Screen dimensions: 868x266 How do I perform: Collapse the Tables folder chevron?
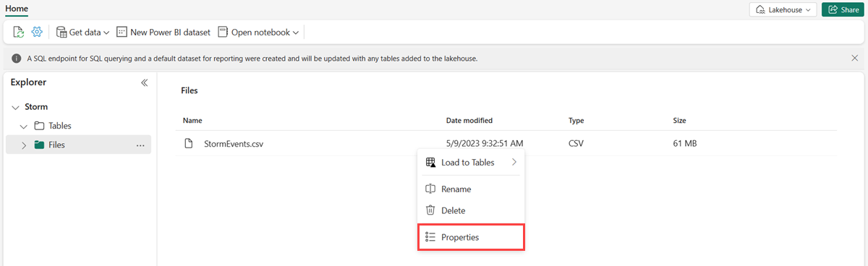point(24,126)
